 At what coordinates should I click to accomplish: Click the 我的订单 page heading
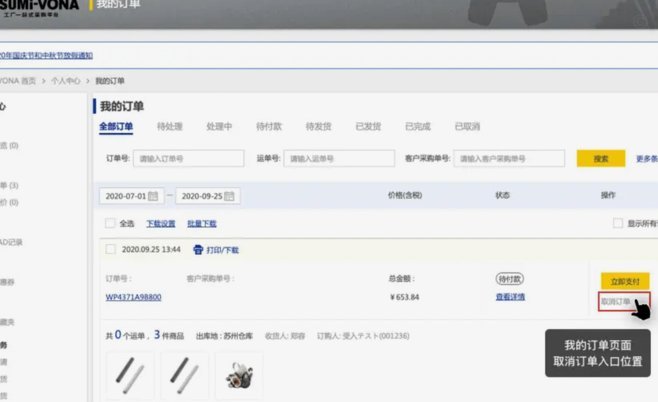click(x=122, y=106)
